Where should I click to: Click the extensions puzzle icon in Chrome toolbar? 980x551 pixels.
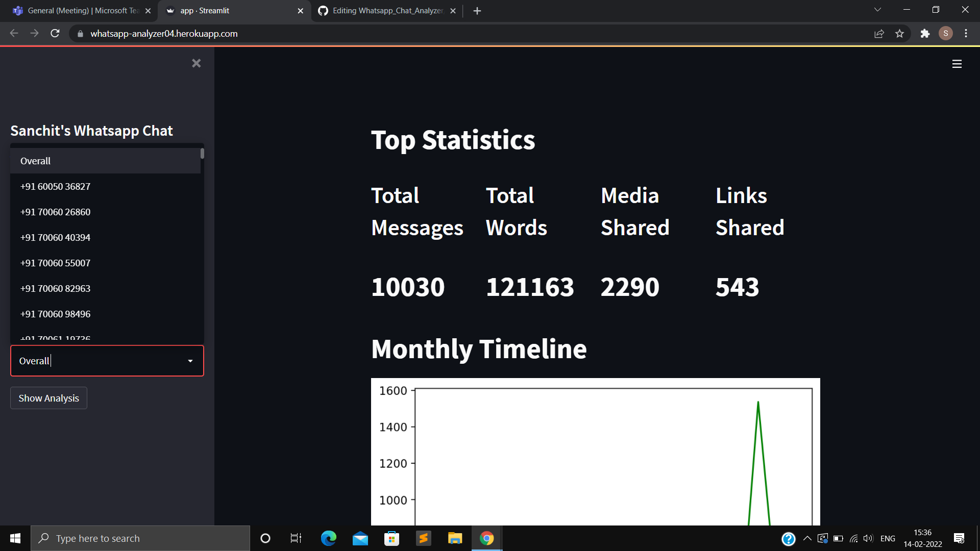[925, 33]
